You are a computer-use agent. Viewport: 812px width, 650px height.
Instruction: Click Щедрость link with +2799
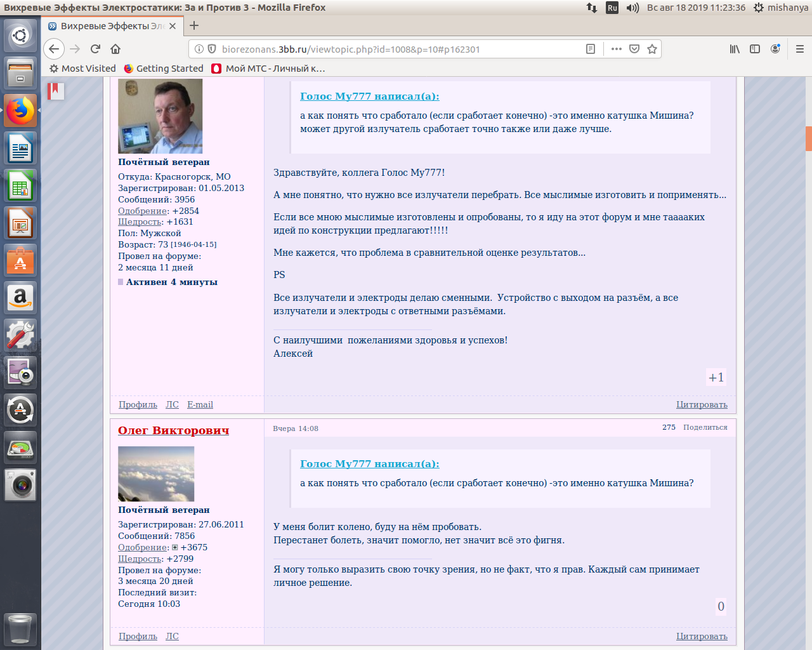[x=140, y=559]
